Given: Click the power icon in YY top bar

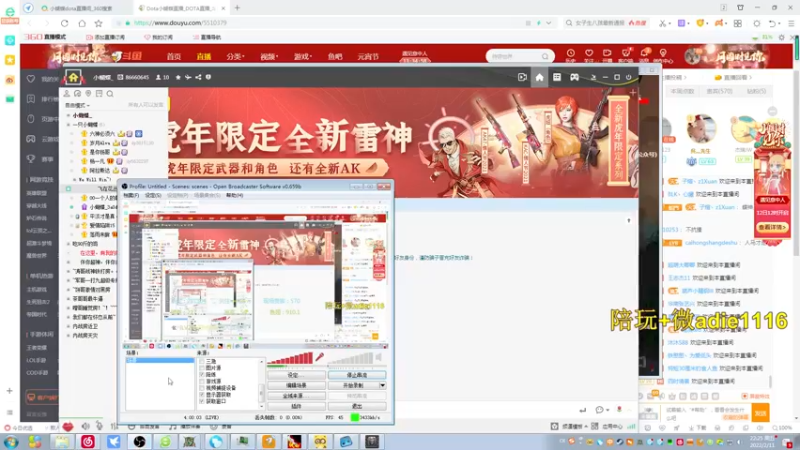Looking at the screenshot, I should click(629, 77).
